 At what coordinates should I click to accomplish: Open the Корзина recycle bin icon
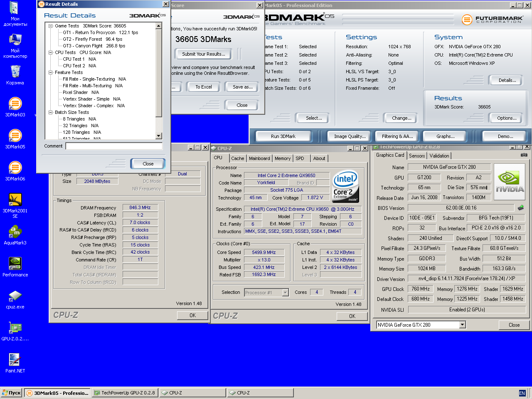[15, 75]
